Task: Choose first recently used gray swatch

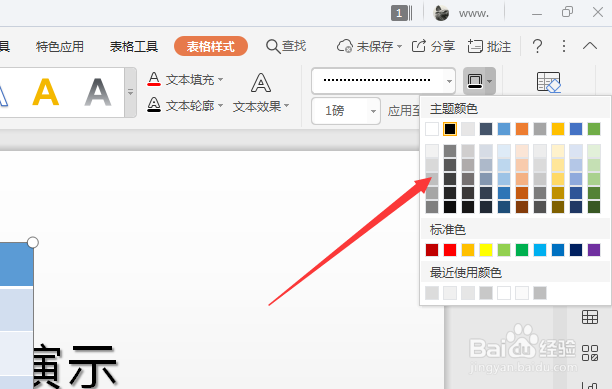Action: coord(432,293)
